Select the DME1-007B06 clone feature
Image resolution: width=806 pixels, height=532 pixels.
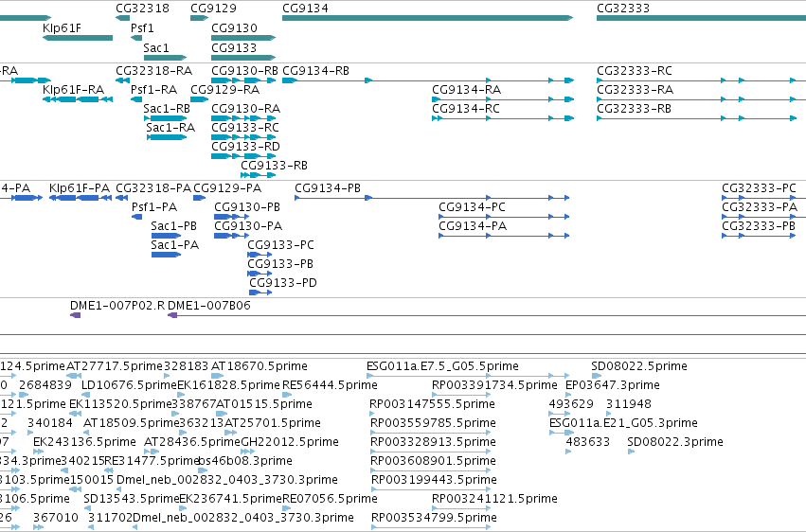coord(487,315)
